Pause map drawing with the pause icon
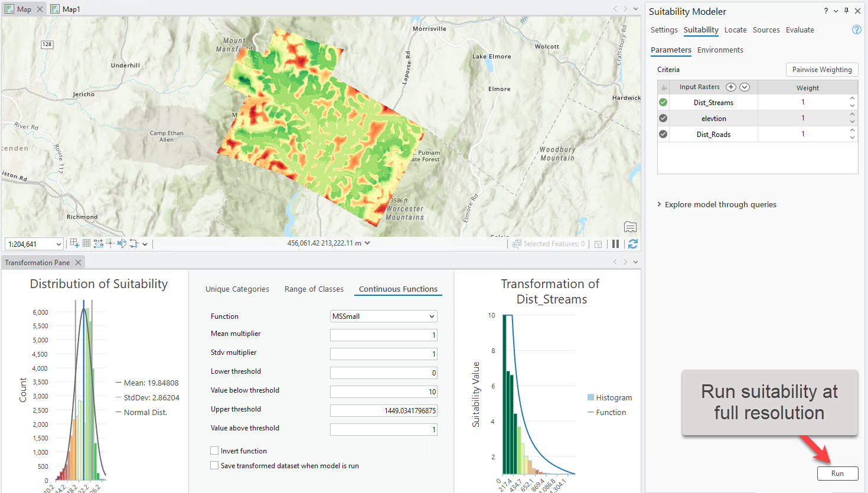This screenshot has height=493, width=868. pyautogui.click(x=615, y=244)
